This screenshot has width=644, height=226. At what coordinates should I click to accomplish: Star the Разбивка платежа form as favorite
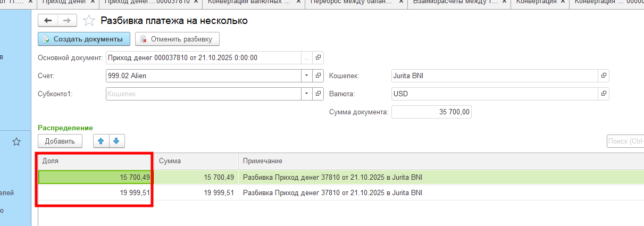[x=89, y=21]
